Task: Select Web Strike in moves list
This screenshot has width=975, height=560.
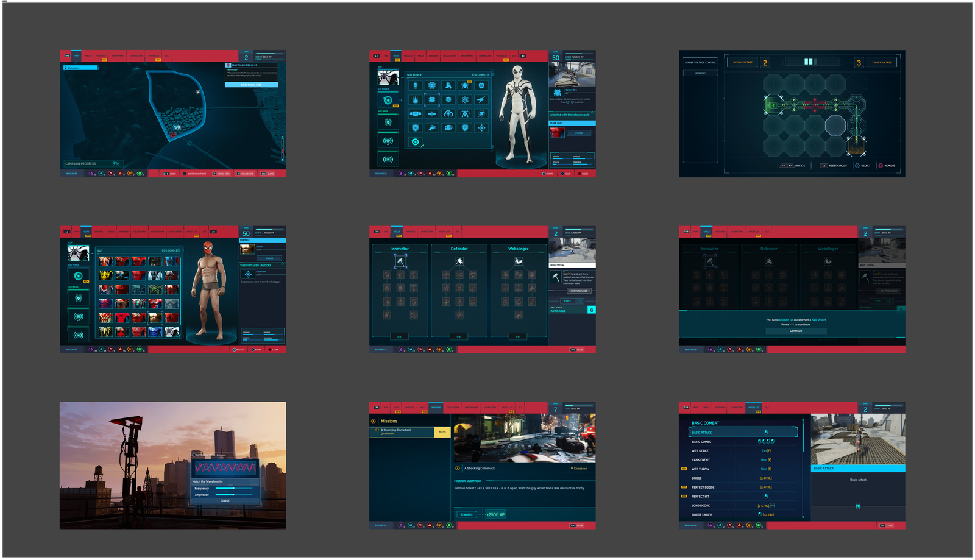Action: (x=700, y=451)
